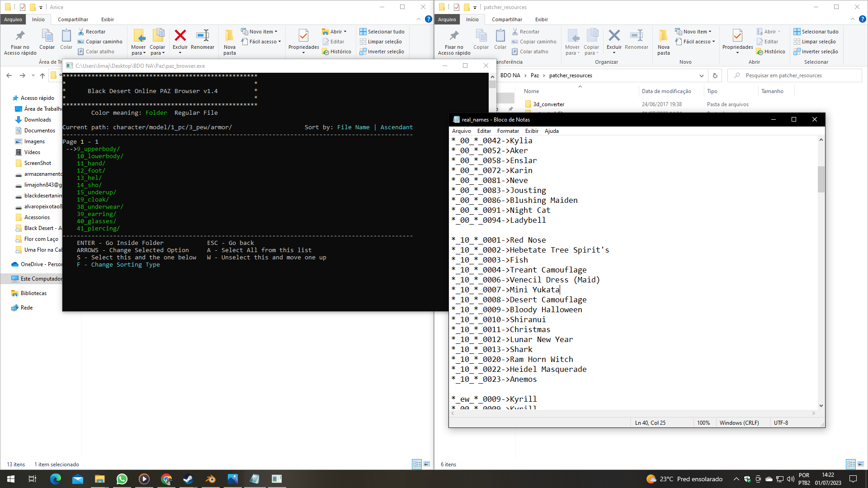Switch to details view in the Anice window
The width and height of the screenshot is (868, 488).
417,464
